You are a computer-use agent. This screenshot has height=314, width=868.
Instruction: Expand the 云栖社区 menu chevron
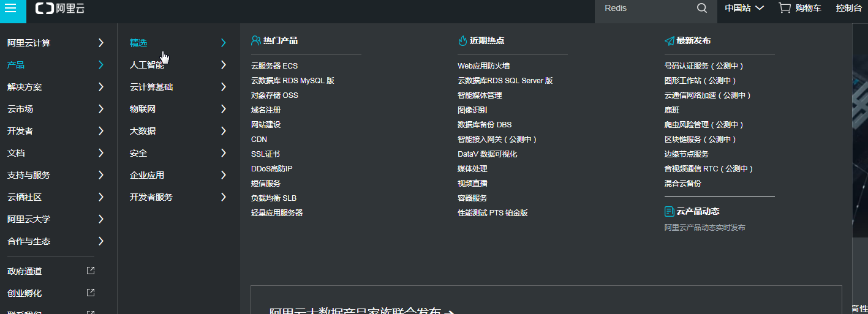click(101, 197)
